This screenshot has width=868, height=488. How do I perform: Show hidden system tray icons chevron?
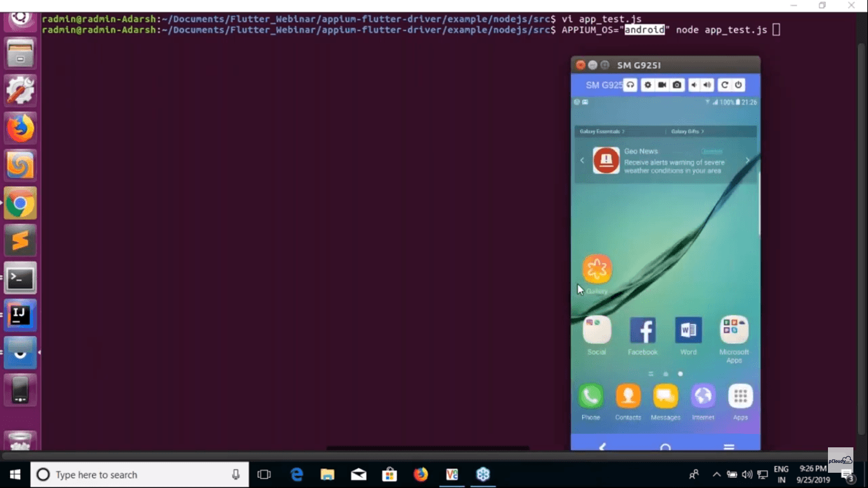click(x=717, y=475)
